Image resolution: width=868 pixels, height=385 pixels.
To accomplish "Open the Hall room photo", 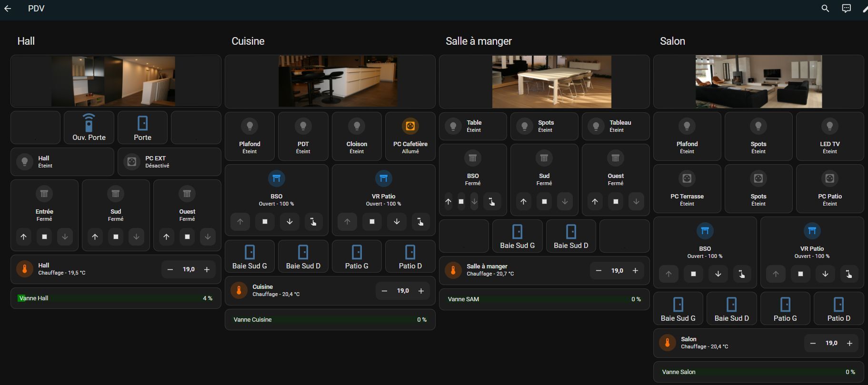I will 113,81.
